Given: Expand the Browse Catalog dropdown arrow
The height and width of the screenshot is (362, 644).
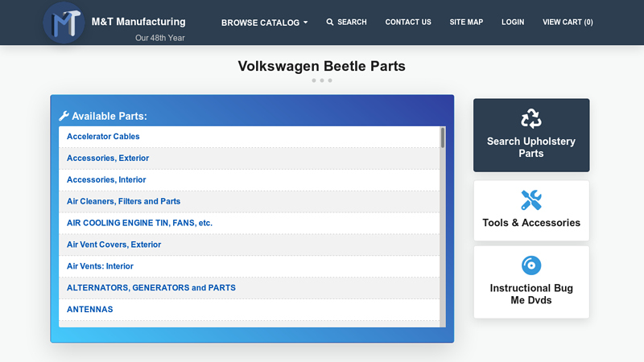Looking at the screenshot, I should (306, 23).
